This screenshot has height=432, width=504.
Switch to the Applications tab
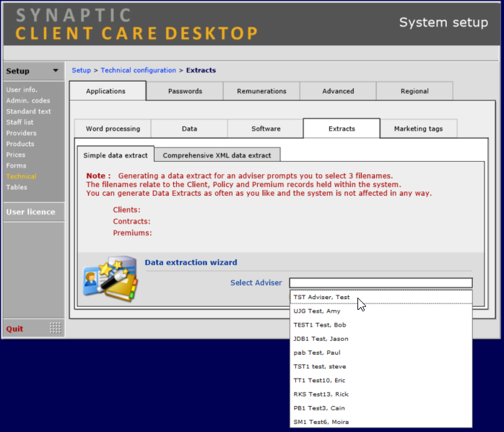click(108, 91)
